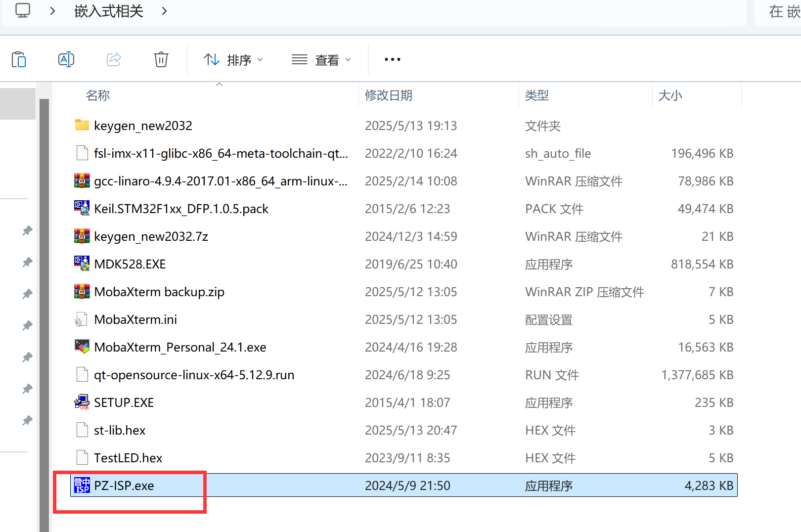Click the WinRAR ZIP 压缩文件 type cell
This screenshot has height=532, width=801.
coord(584,292)
